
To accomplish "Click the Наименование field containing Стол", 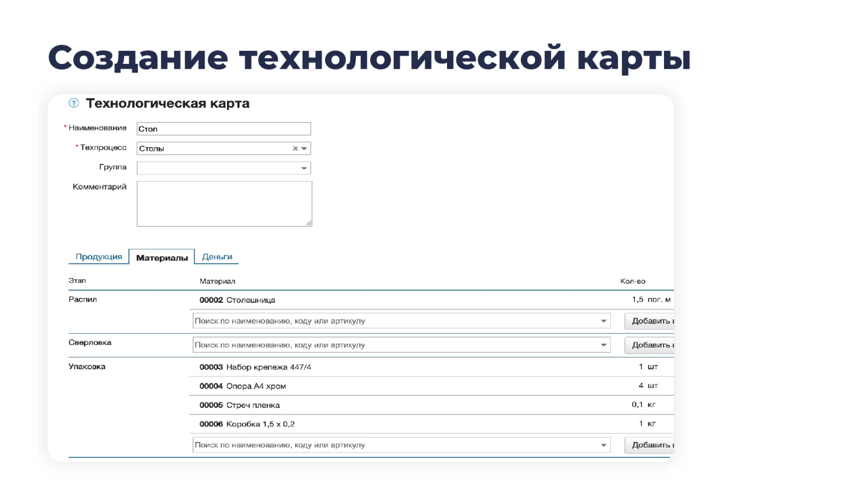I will click(224, 129).
